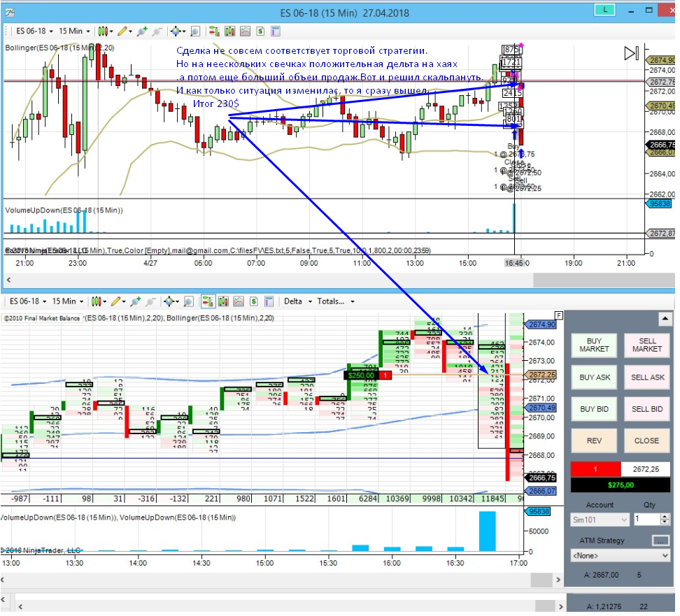
Task: Click lower chart horizontal scrollbar thumb
Action: point(541,580)
